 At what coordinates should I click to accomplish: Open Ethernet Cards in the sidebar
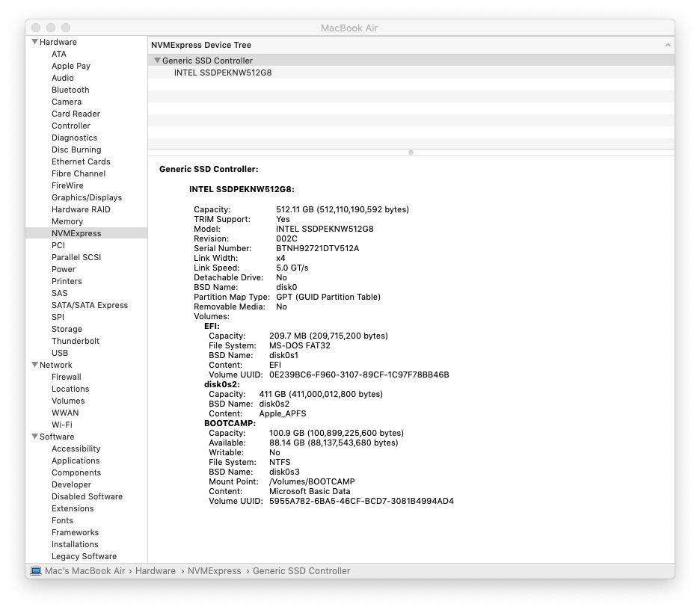[x=81, y=161]
